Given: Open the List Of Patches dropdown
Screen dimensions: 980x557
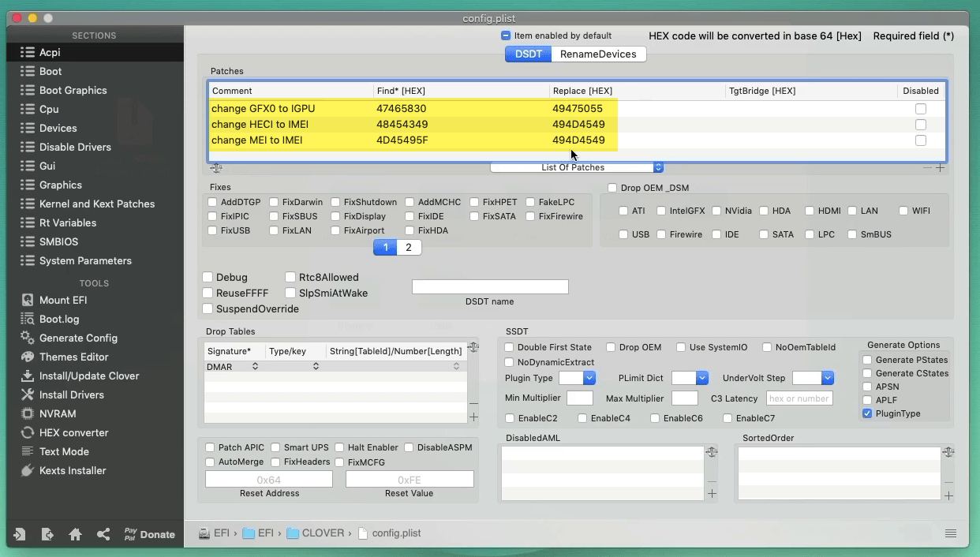Looking at the screenshot, I should coord(577,167).
